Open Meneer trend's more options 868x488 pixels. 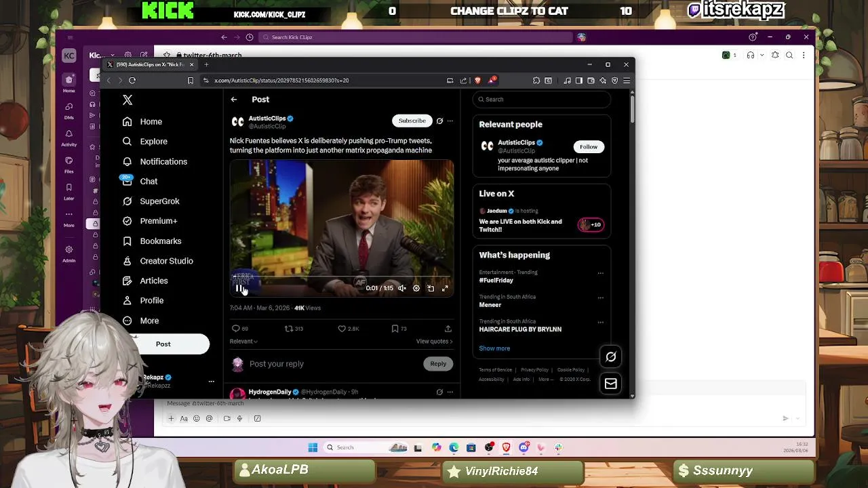600,298
